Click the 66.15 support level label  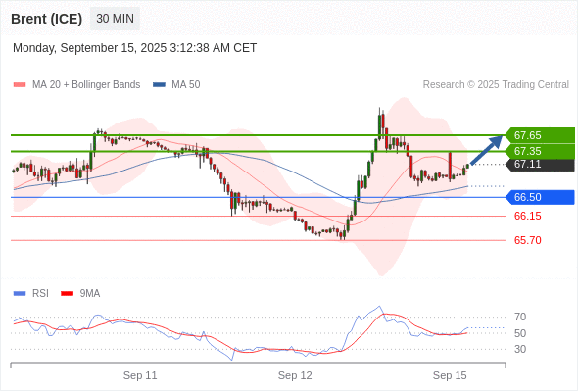coord(528,217)
